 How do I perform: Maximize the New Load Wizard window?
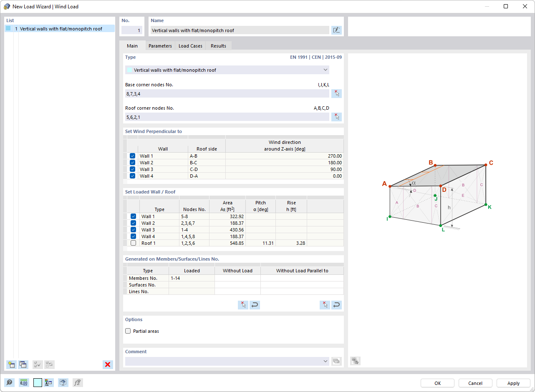[x=506, y=6]
